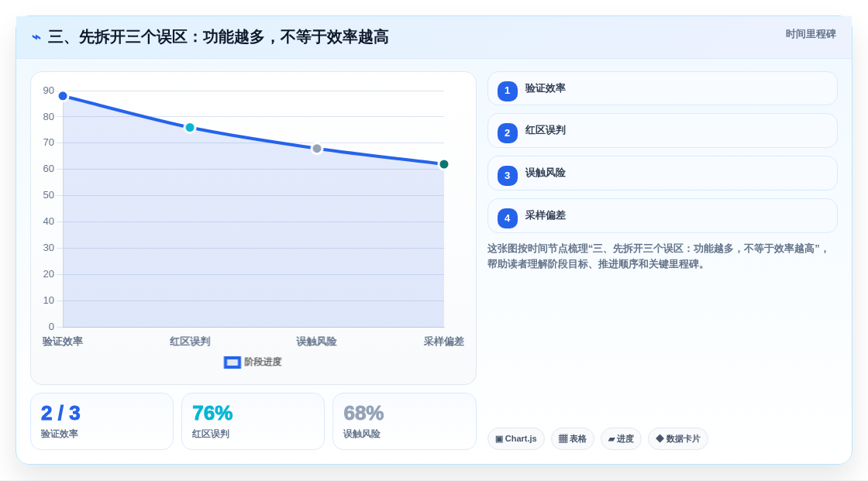This screenshot has width=868, height=481.
Task: Click the 时间里程碑 label in header
Action: click(811, 34)
